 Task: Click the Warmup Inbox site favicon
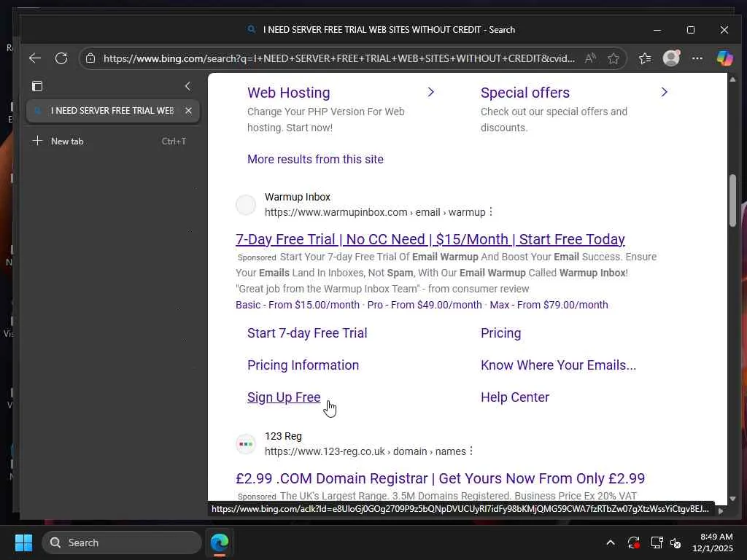(x=246, y=205)
